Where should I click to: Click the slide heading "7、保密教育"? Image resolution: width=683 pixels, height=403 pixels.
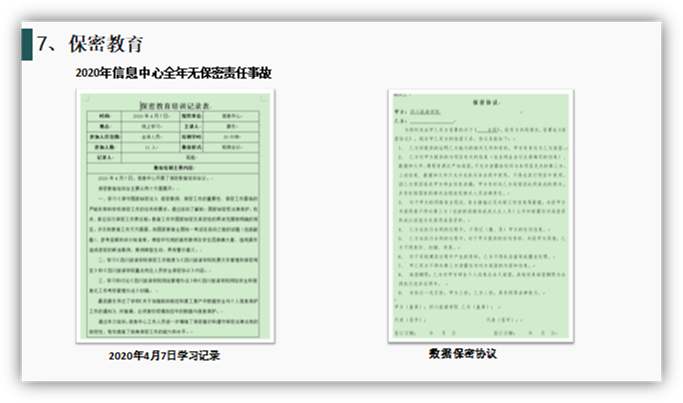[x=90, y=44]
